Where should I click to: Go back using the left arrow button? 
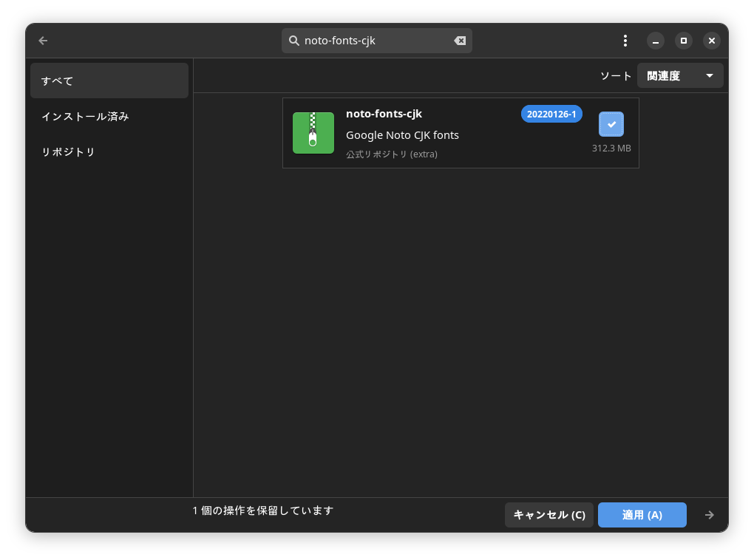[x=43, y=41]
